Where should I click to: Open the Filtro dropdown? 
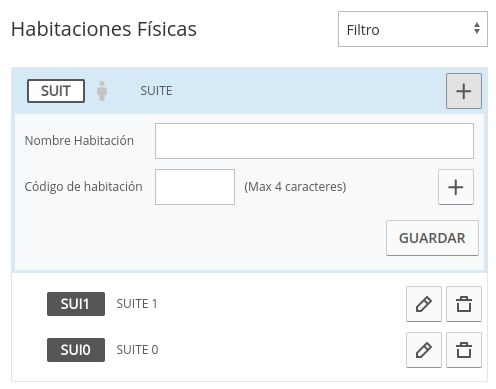413,29
